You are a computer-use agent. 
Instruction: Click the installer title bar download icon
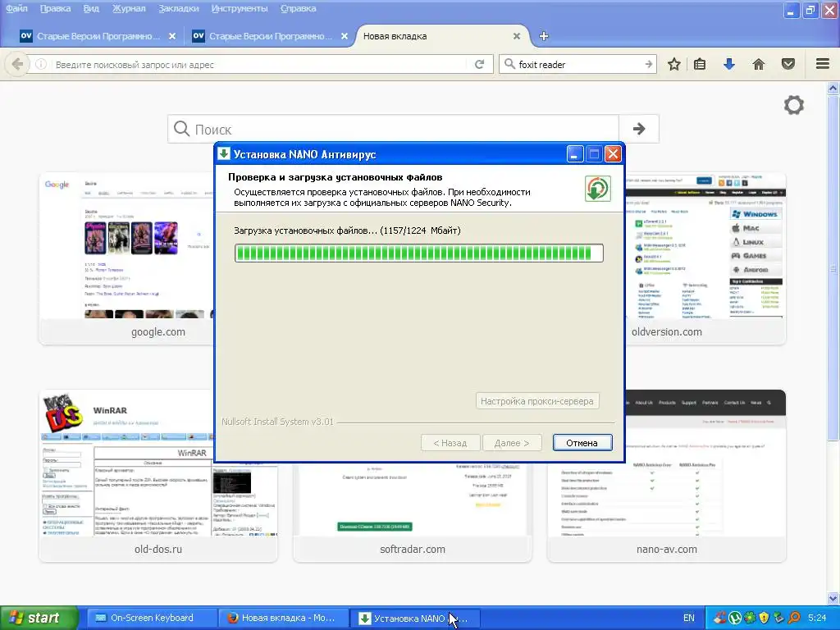[224, 154]
